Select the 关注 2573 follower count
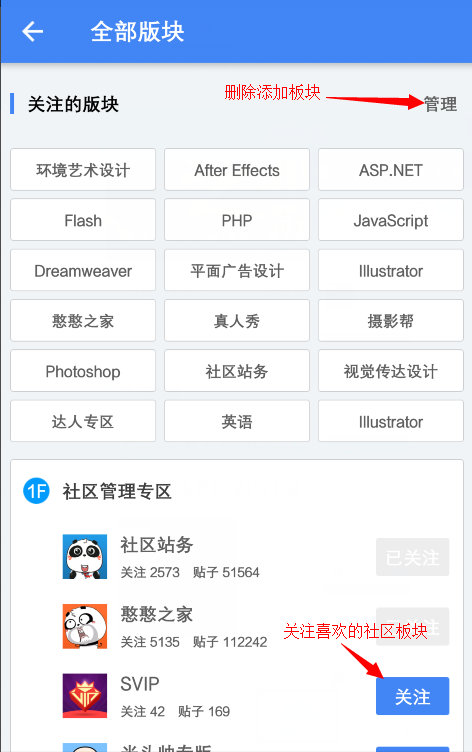 click(x=150, y=572)
